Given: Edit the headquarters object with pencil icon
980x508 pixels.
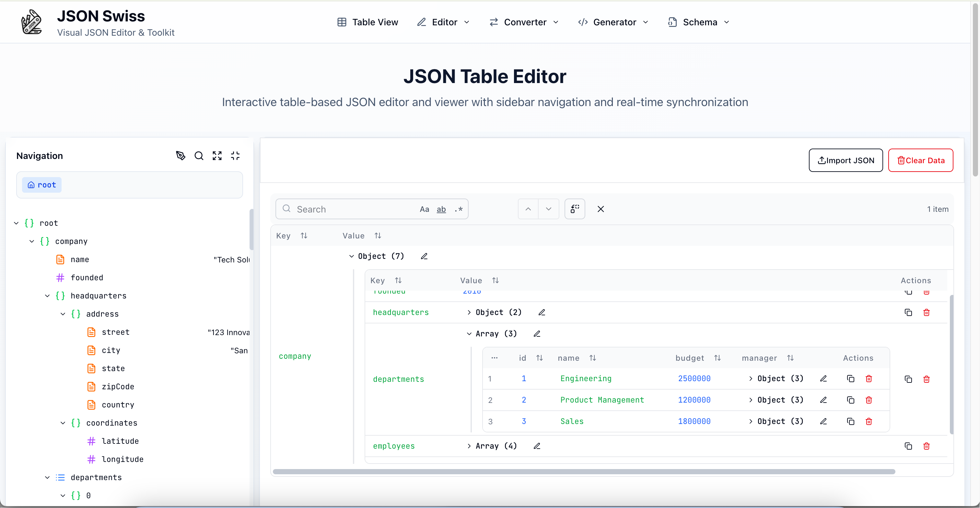Looking at the screenshot, I should tap(542, 312).
